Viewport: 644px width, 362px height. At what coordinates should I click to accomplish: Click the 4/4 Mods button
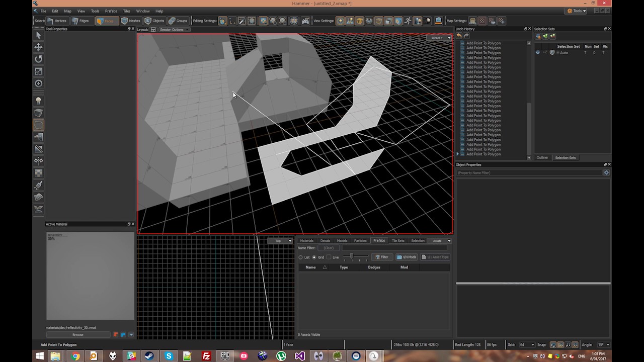click(x=407, y=257)
